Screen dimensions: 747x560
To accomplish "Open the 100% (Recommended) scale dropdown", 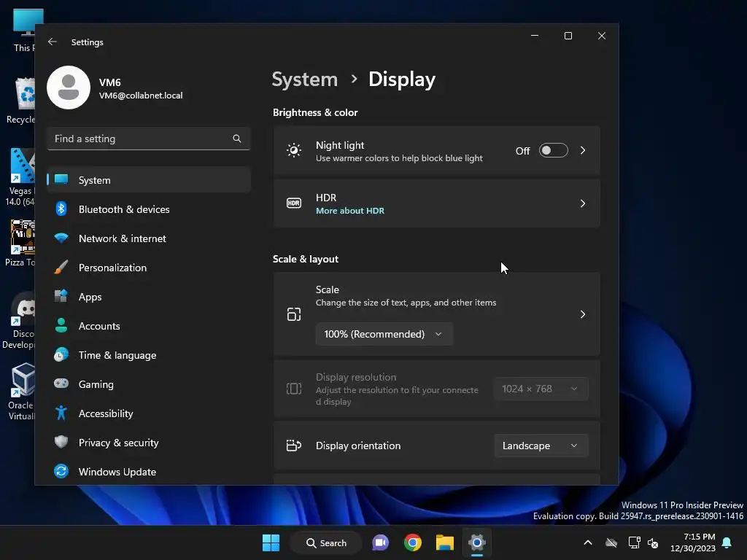I will pyautogui.click(x=384, y=334).
